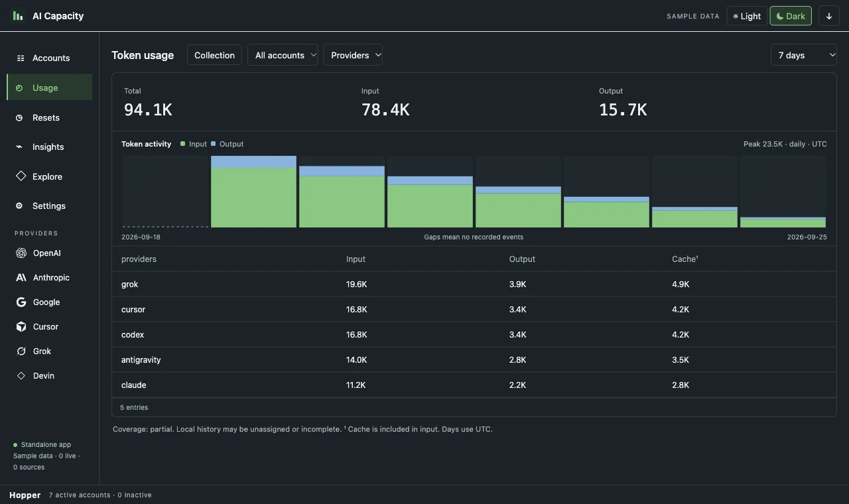Open the Anthropic provider link text
The image size is (849, 504).
click(x=51, y=277)
